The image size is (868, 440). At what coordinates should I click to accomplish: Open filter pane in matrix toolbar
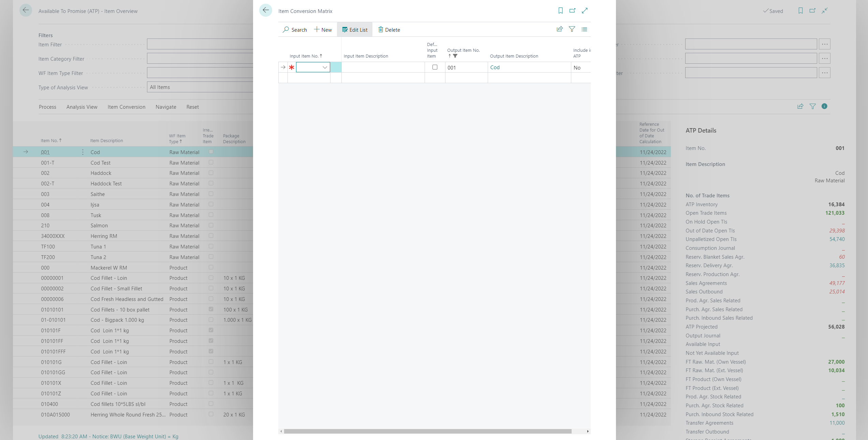tap(572, 29)
